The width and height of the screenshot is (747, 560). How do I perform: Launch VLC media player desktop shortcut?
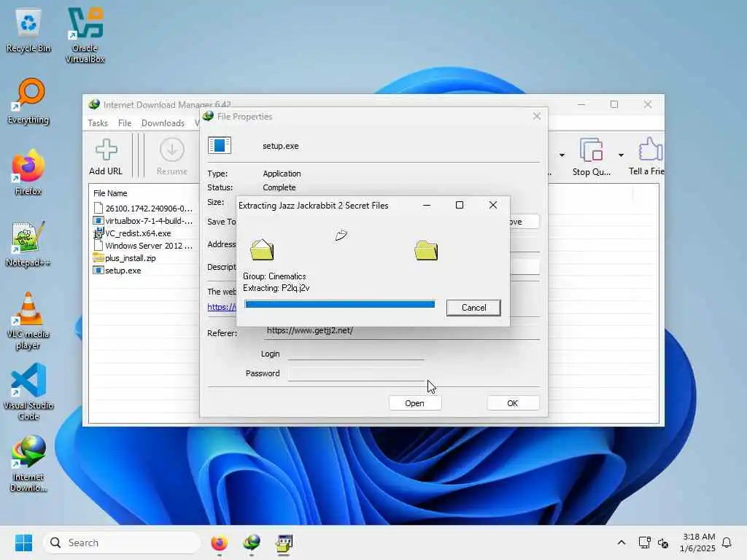coord(28,321)
